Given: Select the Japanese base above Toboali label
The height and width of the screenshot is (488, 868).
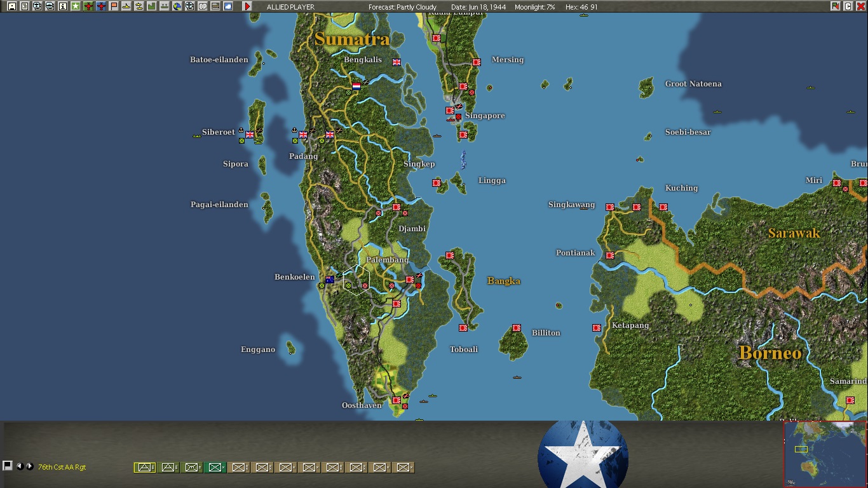Looking at the screenshot, I should 463,328.
